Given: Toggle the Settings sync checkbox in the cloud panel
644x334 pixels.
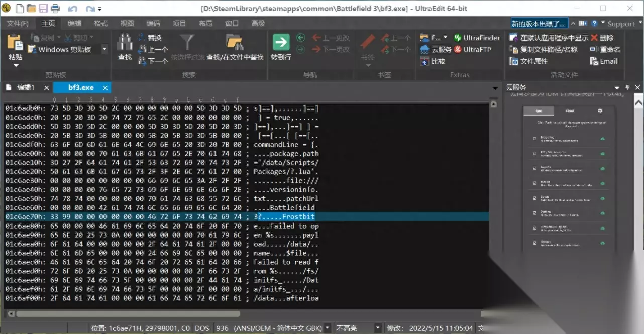Looking at the screenshot, I should 535,213.
